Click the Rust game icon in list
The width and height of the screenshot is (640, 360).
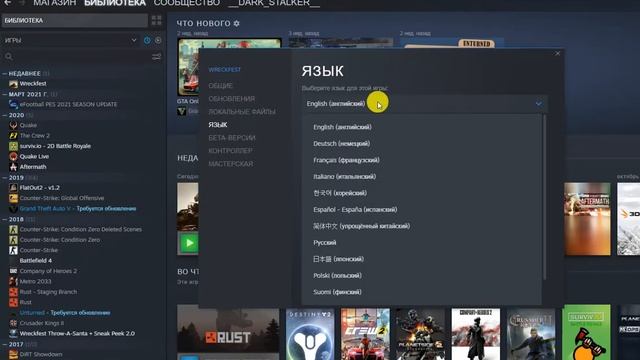click(13, 302)
